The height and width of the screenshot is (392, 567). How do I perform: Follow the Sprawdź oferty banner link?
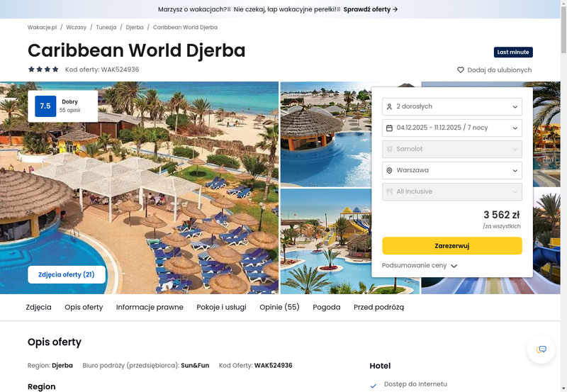point(371,9)
